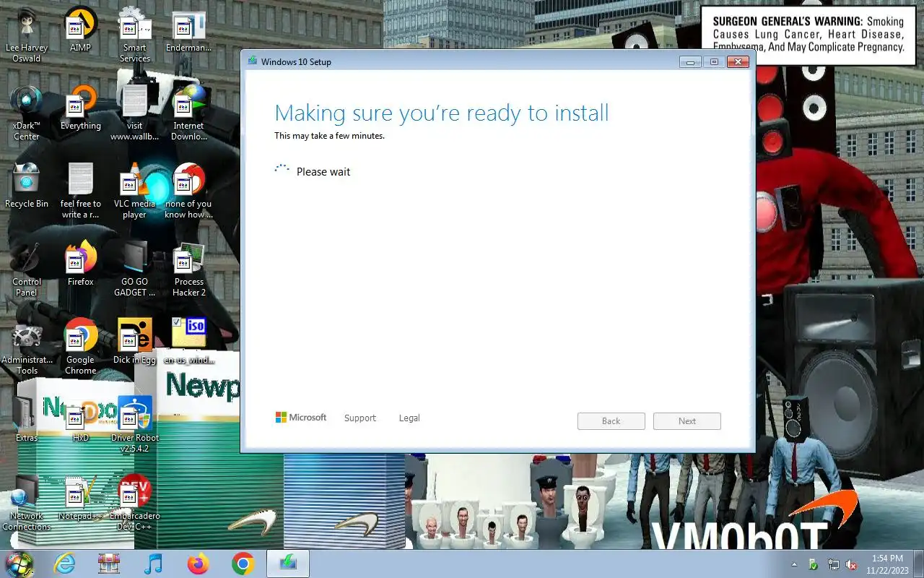This screenshot has height=578, width=924.
Task: Minimize the Windows 10 Setup window
Action: [x=691, y=62]
